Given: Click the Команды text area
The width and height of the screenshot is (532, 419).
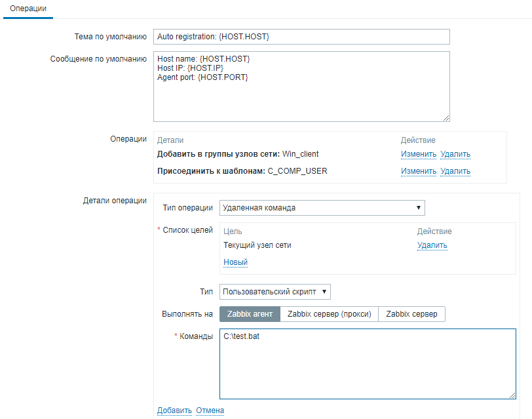Looking at the screenshot, I should point(368,364).
